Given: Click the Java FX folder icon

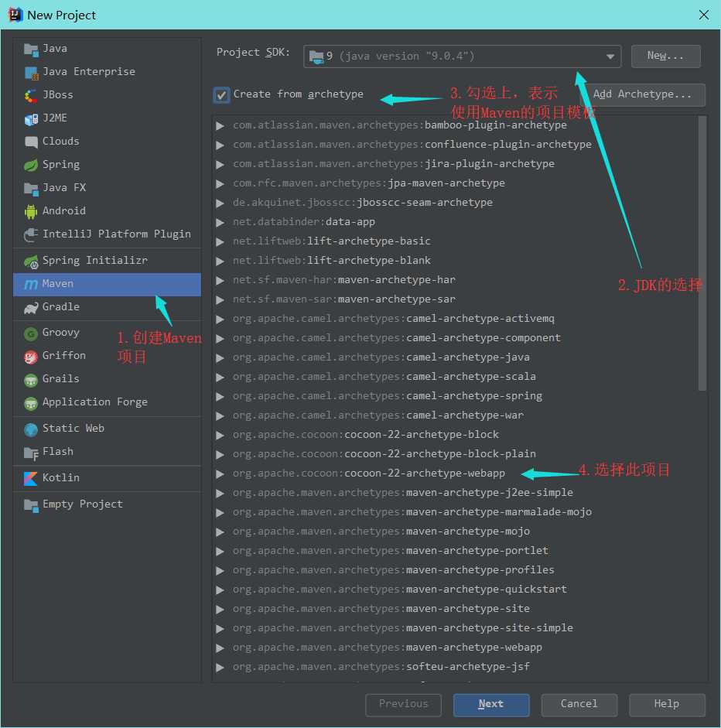Looking at the screenshot, I should (x=31, y=188).
